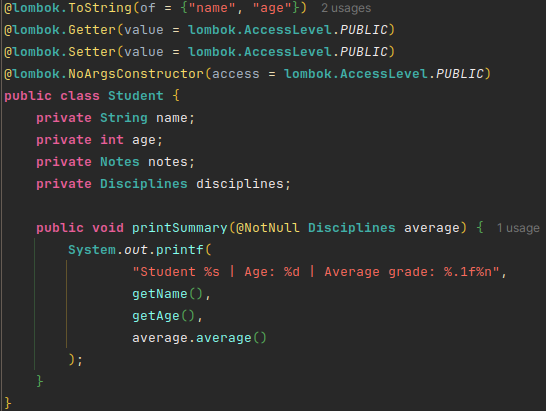Click the class keyword
This screenshot has width=546, height=411.
tap(80, 96)
